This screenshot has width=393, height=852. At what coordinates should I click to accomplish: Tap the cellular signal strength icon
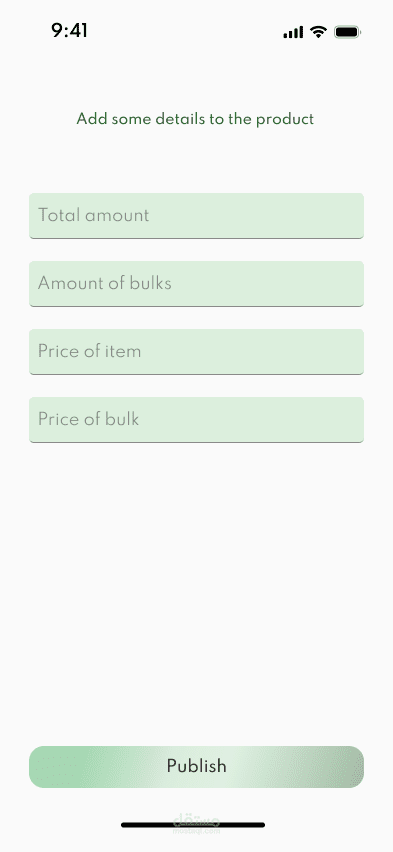(293, 33)
